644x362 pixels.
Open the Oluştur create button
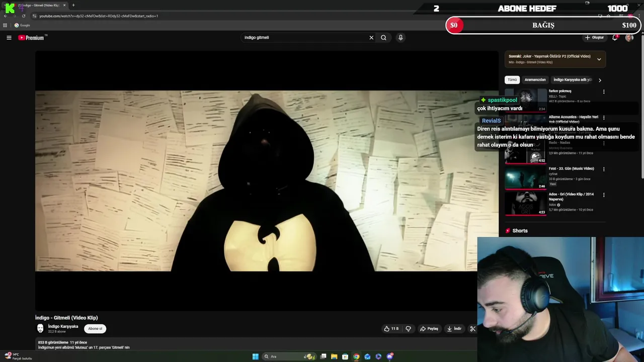[x=594, y=38]
